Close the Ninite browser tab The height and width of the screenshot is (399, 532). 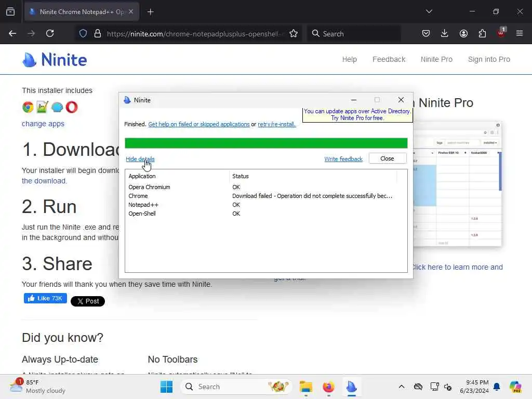131,12
